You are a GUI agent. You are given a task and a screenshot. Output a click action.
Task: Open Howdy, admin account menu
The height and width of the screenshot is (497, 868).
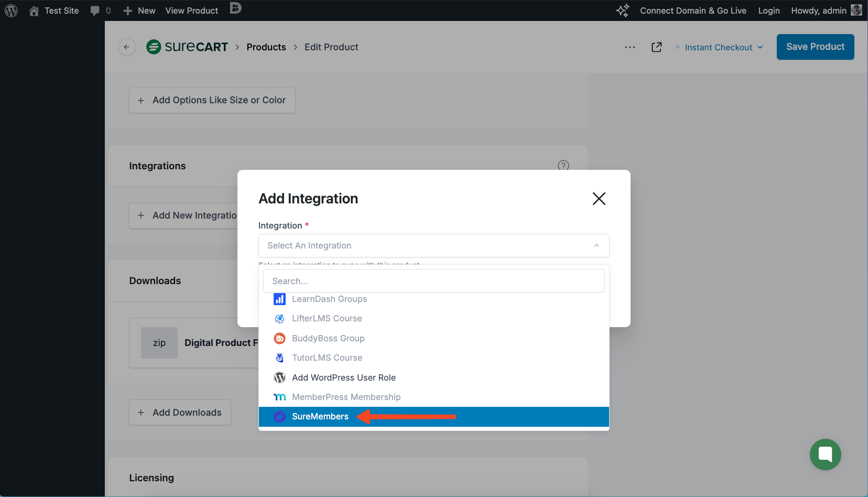[826, 10]
